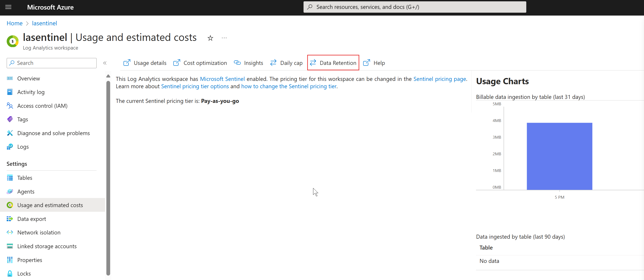Screen dimensions: 644x280
Task: Open the Sentinel pricing page link
Action: tap(440, 79)
